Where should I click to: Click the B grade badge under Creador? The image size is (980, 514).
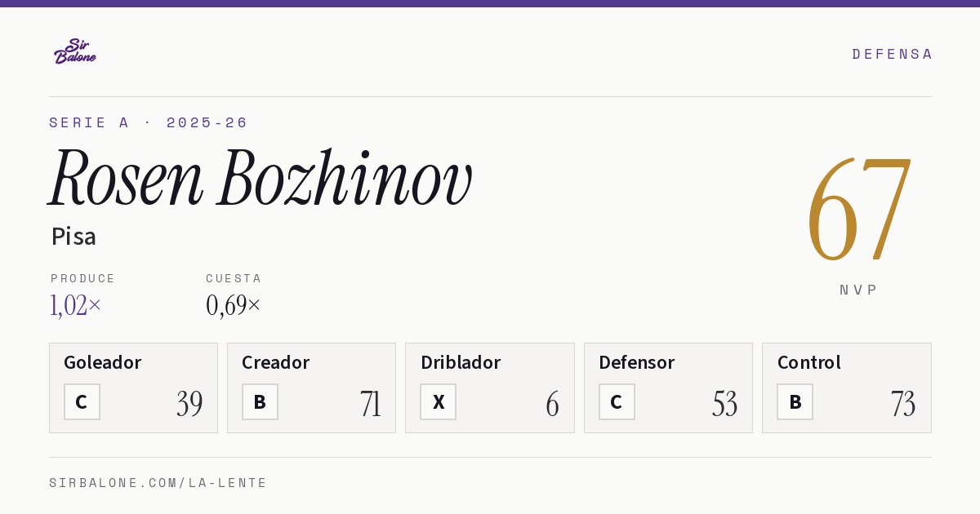pos(260,402)
